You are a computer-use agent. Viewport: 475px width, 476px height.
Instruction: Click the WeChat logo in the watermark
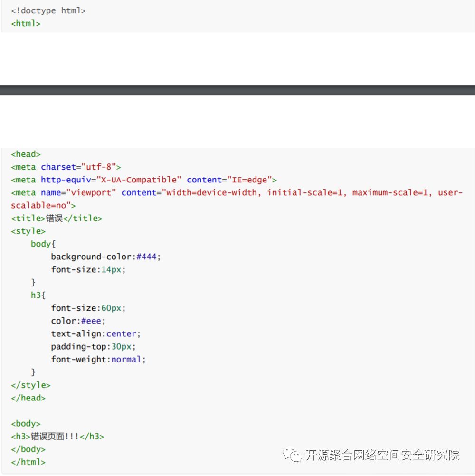pyautogui.click(x=293, y=455)
